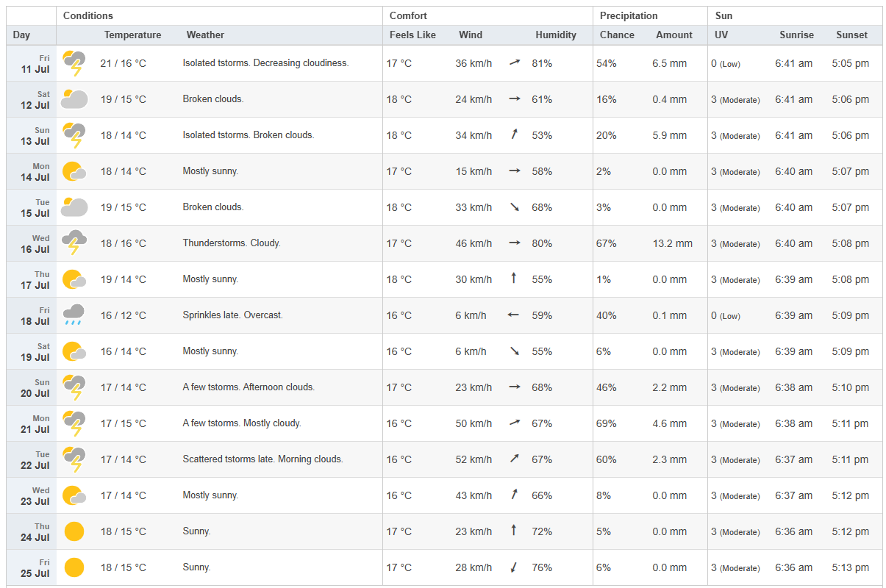The image size is (886, 588).
Task: Click the 0 (Low) UV value for 18 Jul
Action: click(x=726, y=315)
